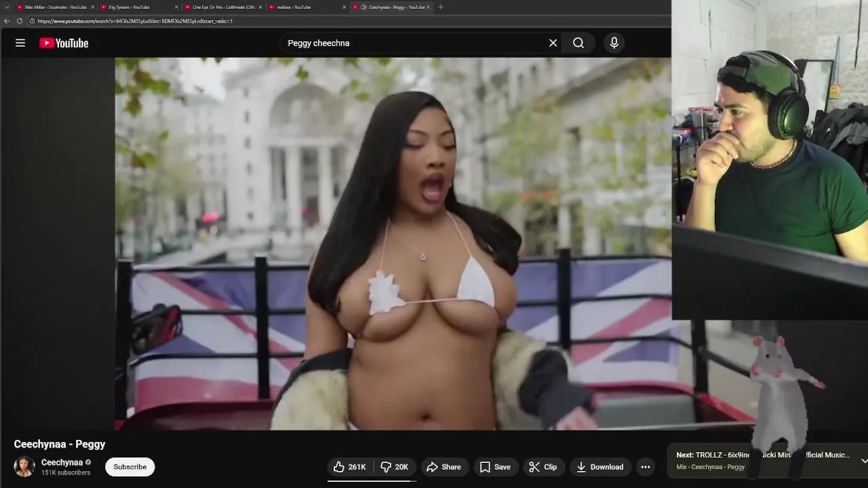Open a new browser tab with plus

coord(441,7)
